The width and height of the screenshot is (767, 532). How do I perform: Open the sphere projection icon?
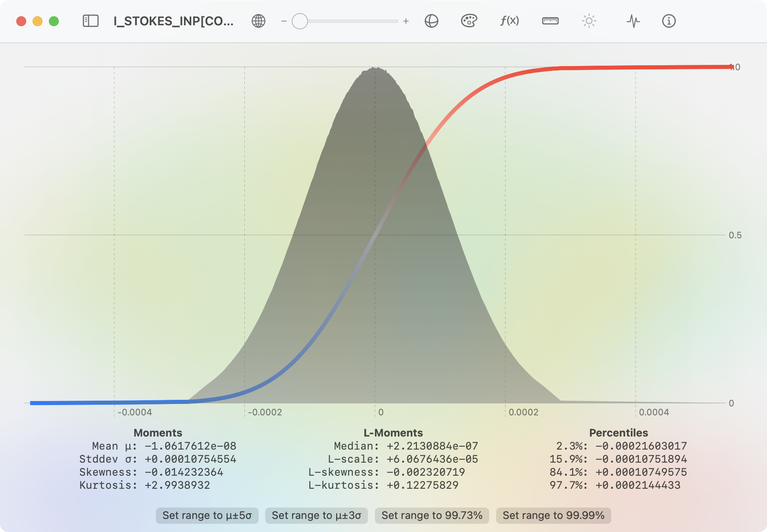coord(431,21)
